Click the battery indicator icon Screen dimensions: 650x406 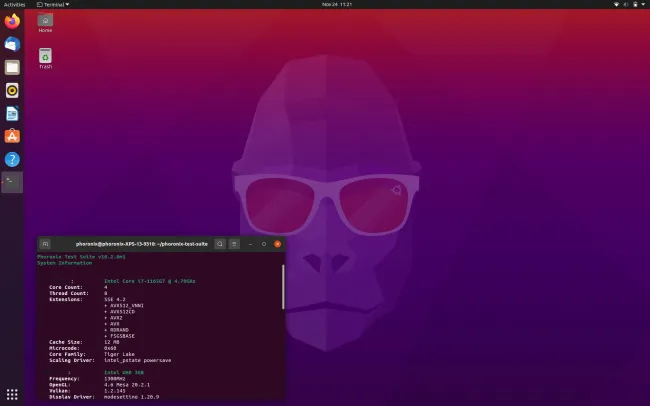click(x=635, y=4)
